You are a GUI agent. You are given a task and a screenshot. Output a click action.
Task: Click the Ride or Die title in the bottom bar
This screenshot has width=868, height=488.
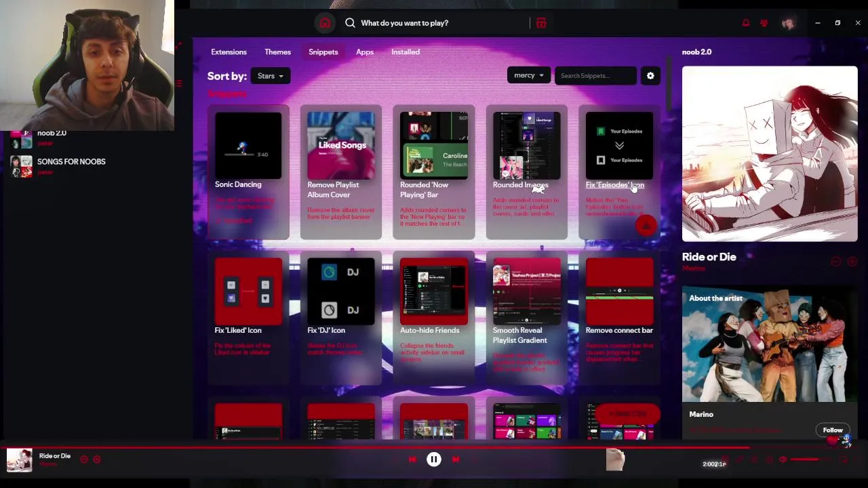tap(55, 455)
